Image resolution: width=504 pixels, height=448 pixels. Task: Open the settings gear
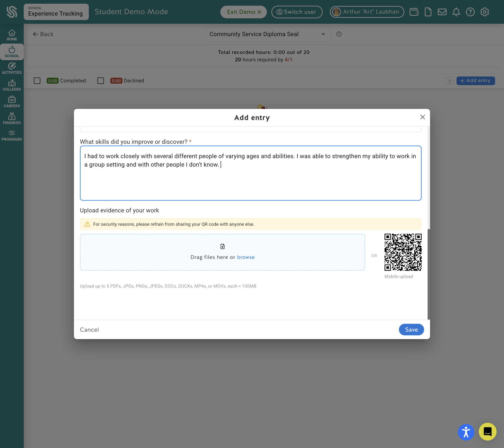485,12
